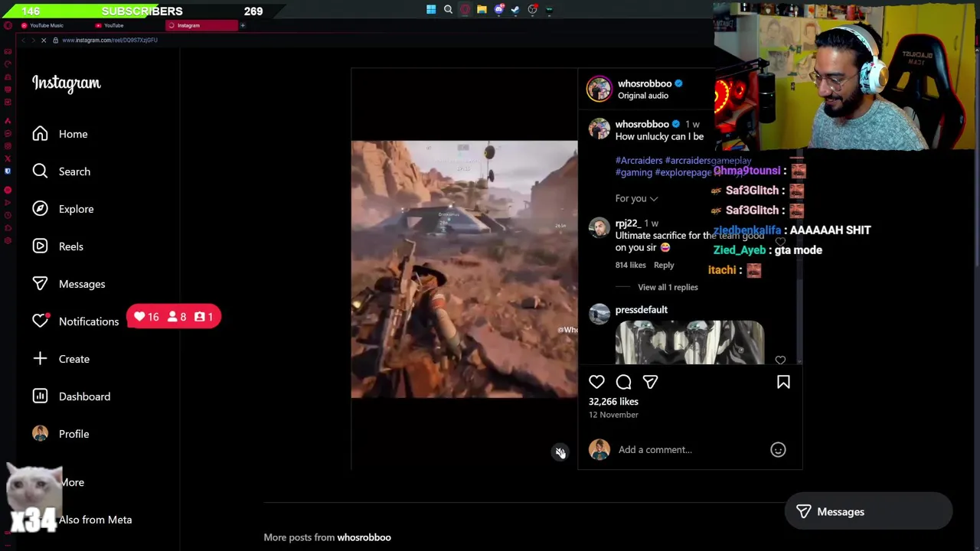Click rpj22_ commenter avatar

599,228
